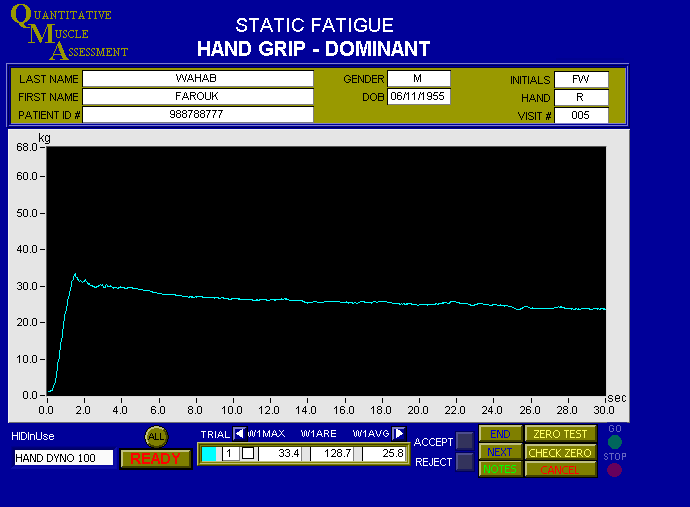Click the red STOP indicator light
The image size is (690, 507).
[614, 469]
